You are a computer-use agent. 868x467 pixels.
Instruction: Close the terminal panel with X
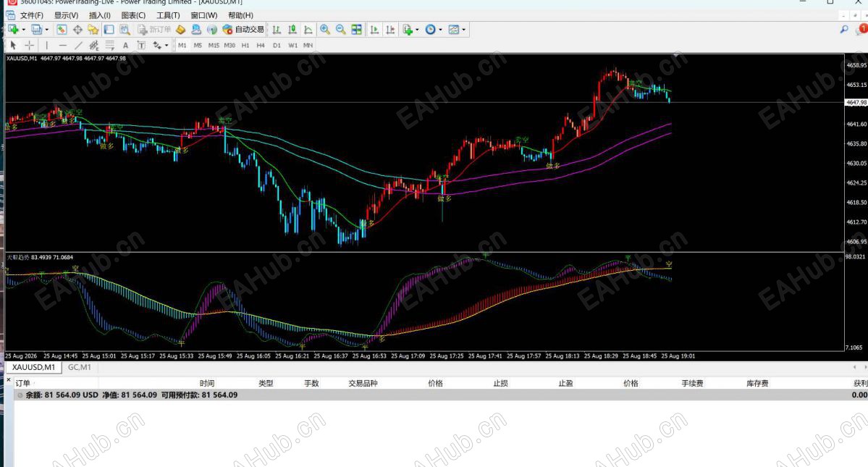coord(8,380)
